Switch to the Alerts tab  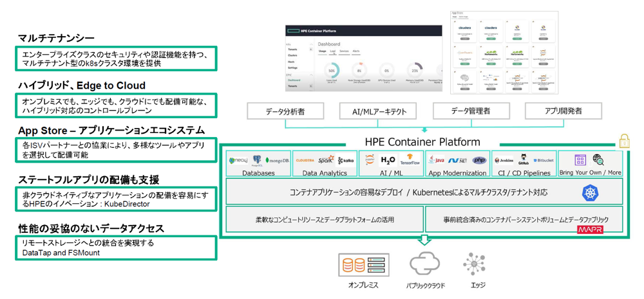tap(355, 51)
